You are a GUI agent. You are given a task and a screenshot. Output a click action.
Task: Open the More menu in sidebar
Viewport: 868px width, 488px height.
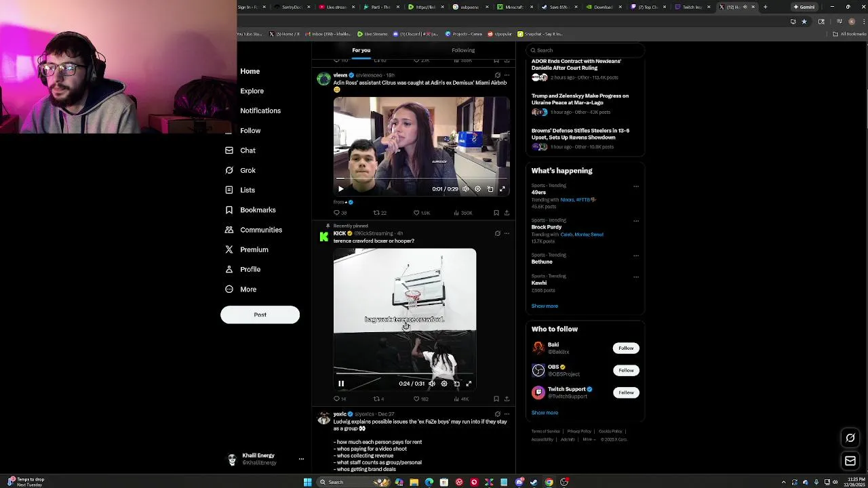pos(241,289)
